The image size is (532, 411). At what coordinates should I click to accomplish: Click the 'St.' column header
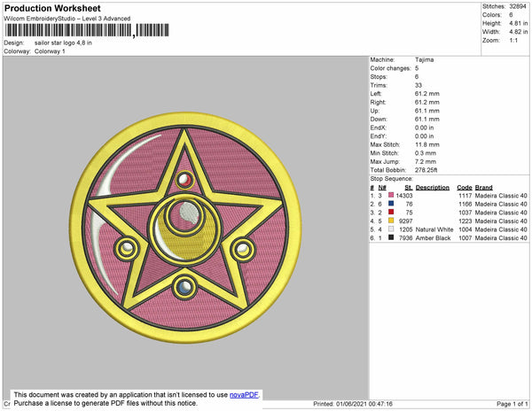coord(409,188)
